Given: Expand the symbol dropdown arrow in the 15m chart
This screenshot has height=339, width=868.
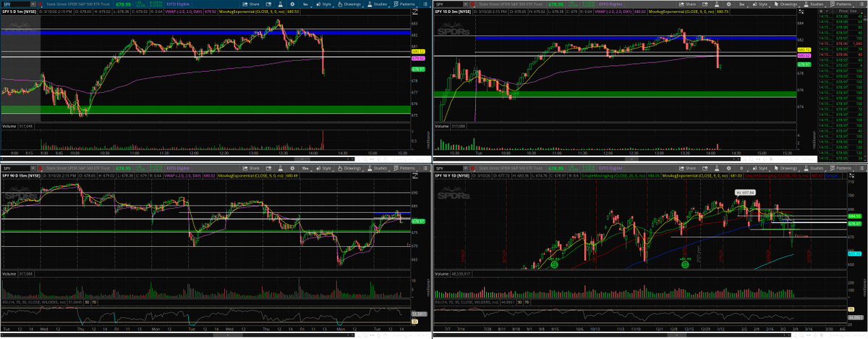Looking at the screenshot, I should [x=33, y=169].
